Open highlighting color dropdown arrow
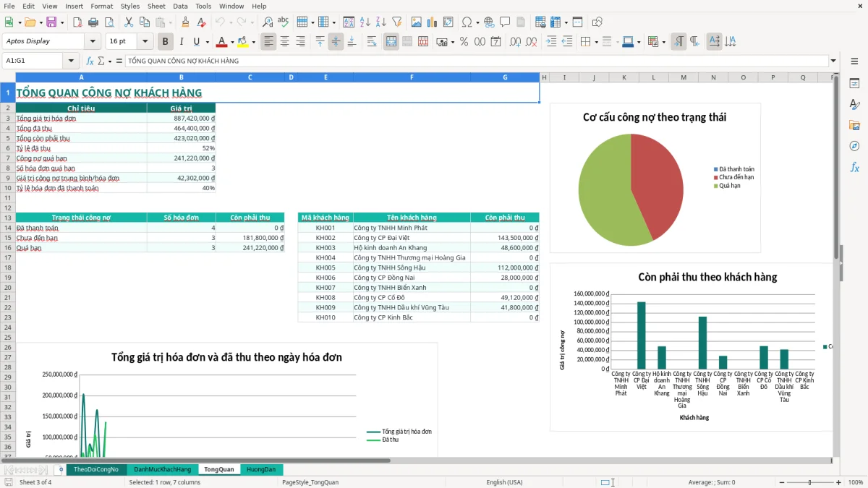This screenshot has height=488, width=868. coord(253,42)
